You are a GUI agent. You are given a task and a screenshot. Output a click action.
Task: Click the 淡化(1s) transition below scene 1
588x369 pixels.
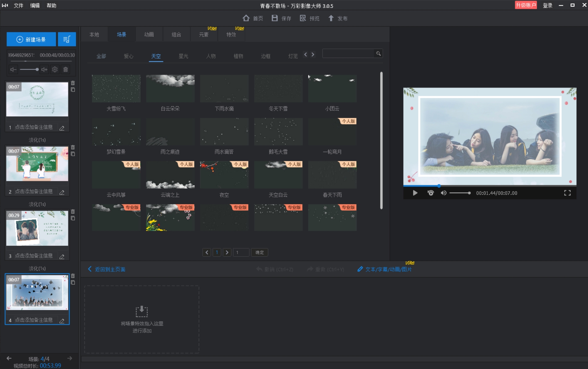point(37,140)
